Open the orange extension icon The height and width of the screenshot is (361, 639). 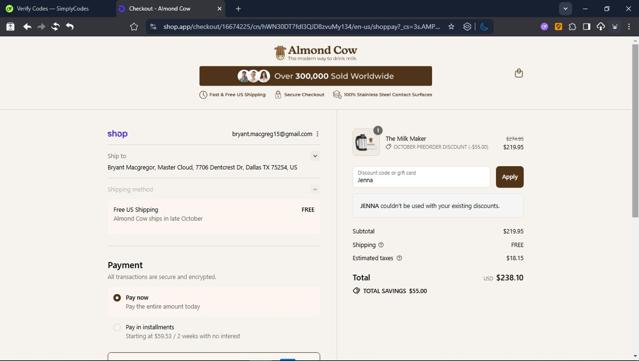point(558,26)
